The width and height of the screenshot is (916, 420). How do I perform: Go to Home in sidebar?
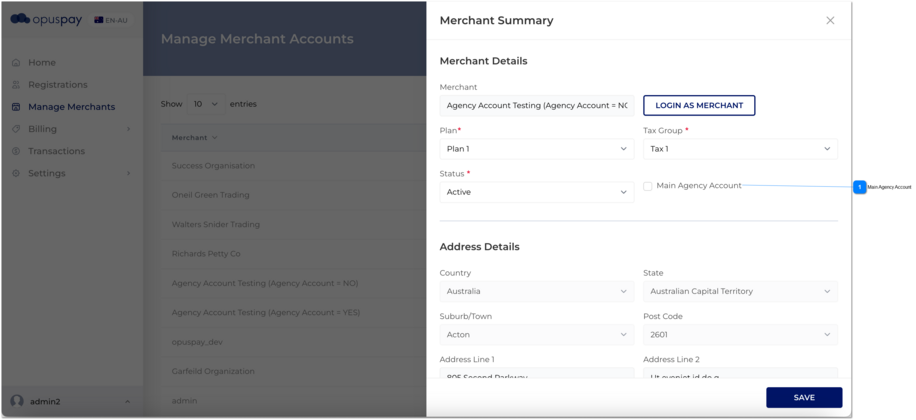coord(42,63)
